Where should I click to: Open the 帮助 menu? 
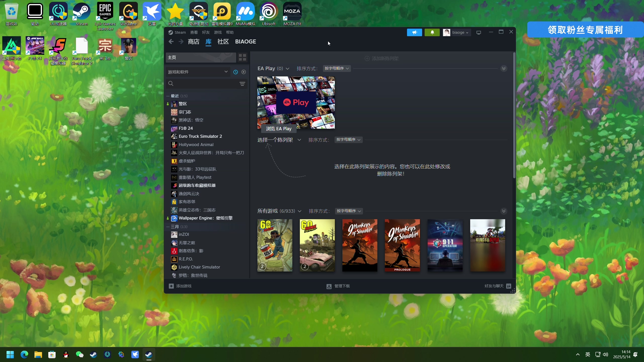pyautogui.click(x=230, y=32)
